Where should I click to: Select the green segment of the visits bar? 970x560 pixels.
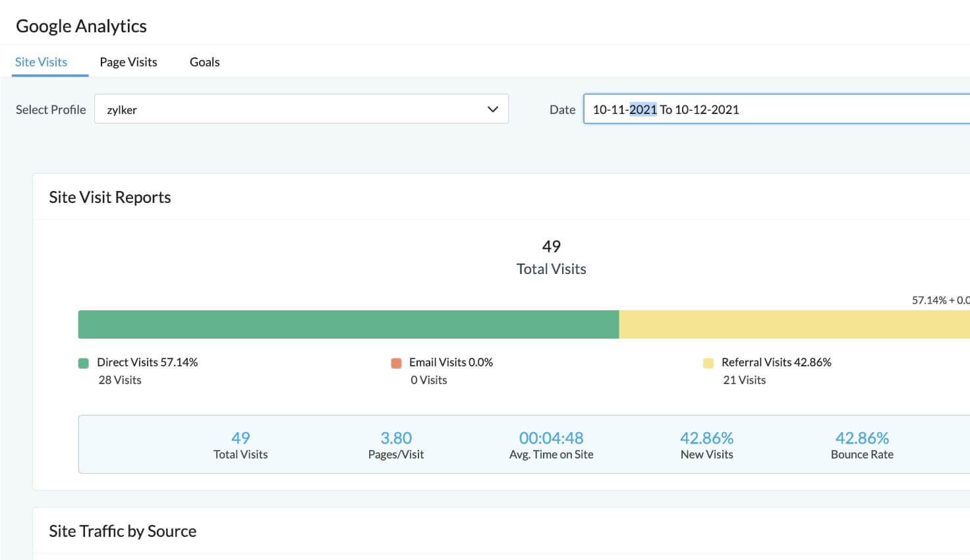point(348,324)
